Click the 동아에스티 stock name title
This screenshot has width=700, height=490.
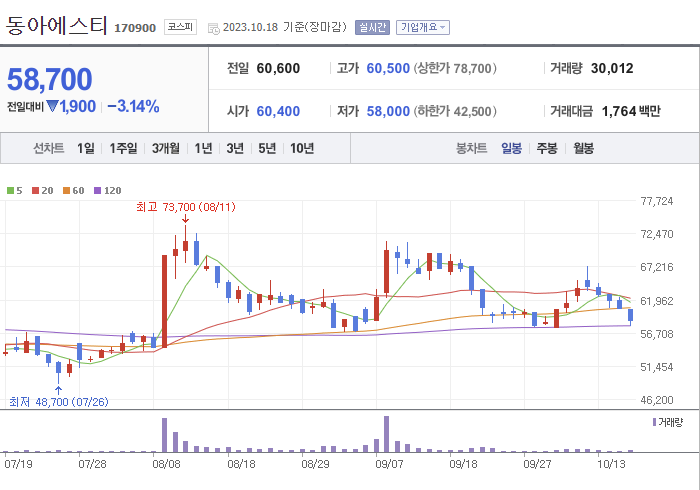pos(57,25)
